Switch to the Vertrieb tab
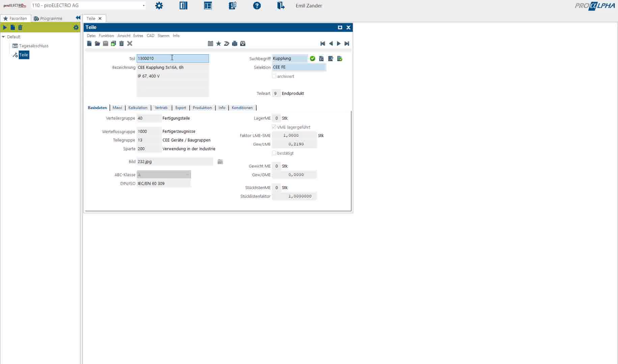Screen dimensions: 618x364 pyautogui.click(x=161, y=108)
